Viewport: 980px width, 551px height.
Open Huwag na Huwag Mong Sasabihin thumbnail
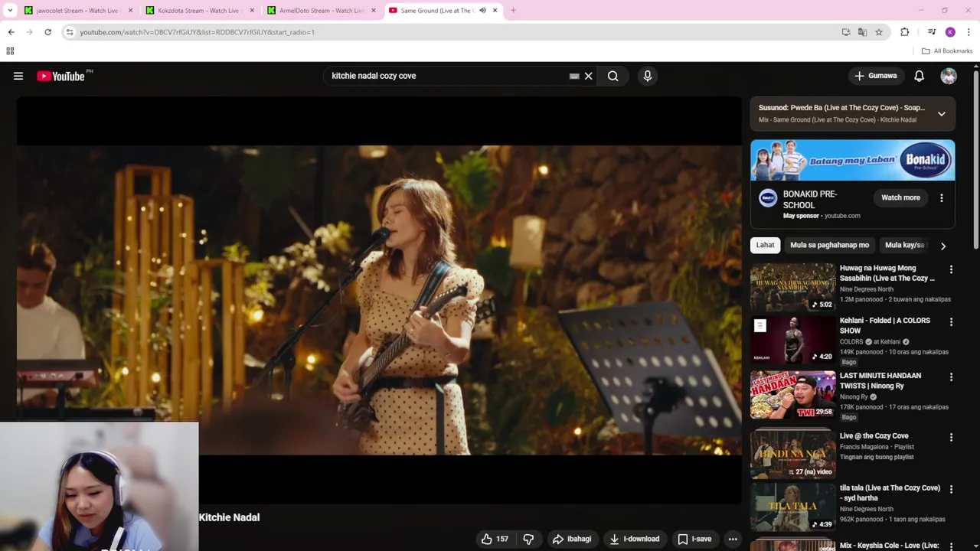click(793, 287)
